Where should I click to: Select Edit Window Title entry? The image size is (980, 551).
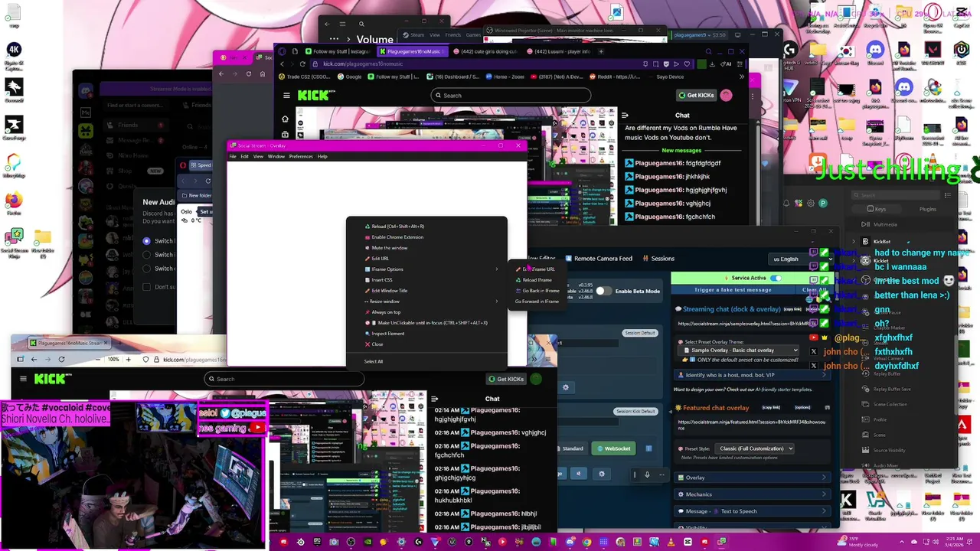point(426,291)
